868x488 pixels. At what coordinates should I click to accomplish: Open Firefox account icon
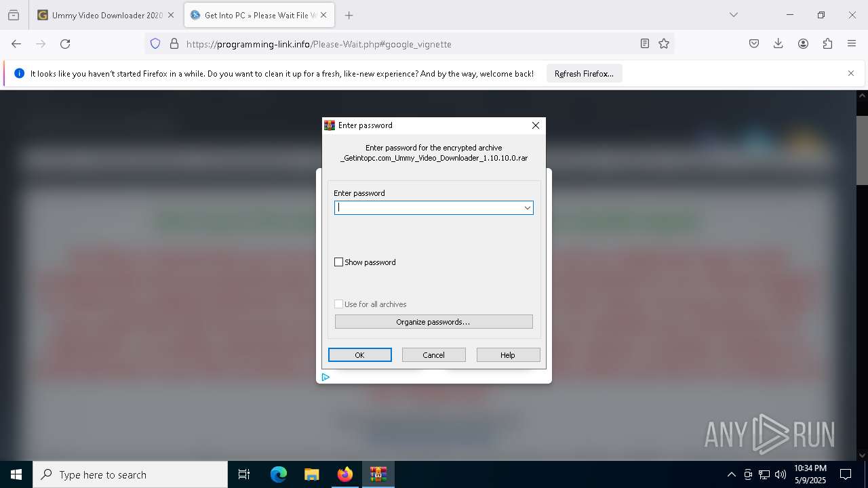[803, 44]
